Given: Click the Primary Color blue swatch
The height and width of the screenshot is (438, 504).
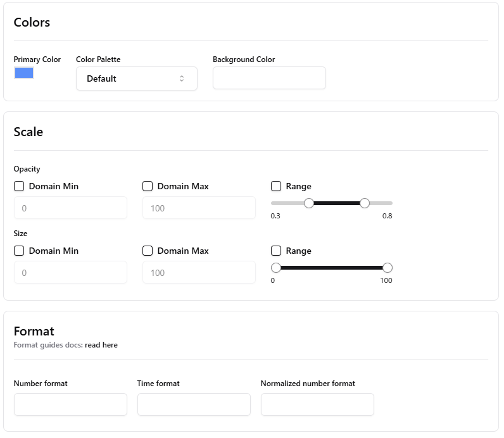Looking at the screenshot, I should [x=24, y=73].
